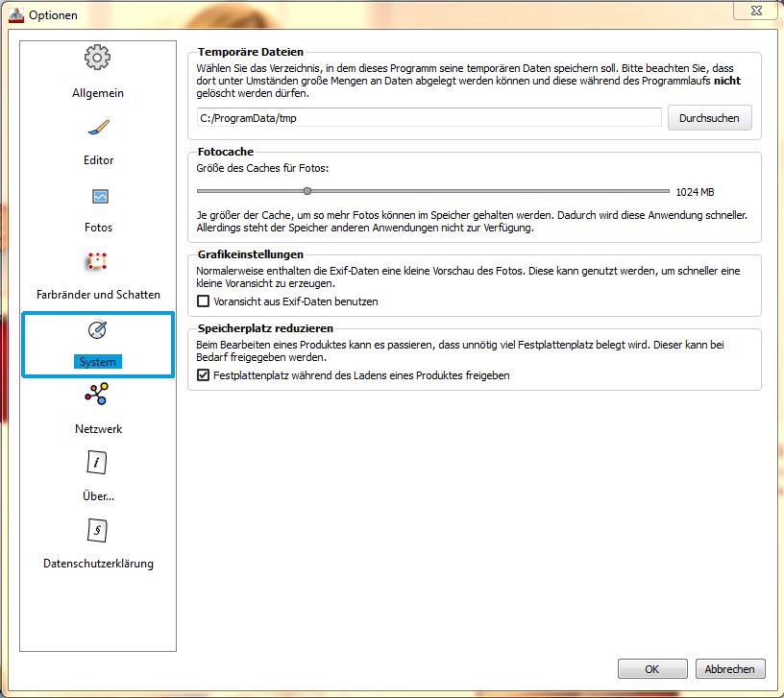Click the Fotocache size slider handle
Image resolution: width=784 pixels, height=698 pixels.
click(x=307, y=191)
